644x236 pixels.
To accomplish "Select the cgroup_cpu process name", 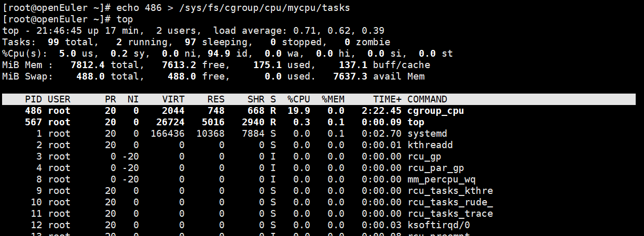I will coord(435,111).
